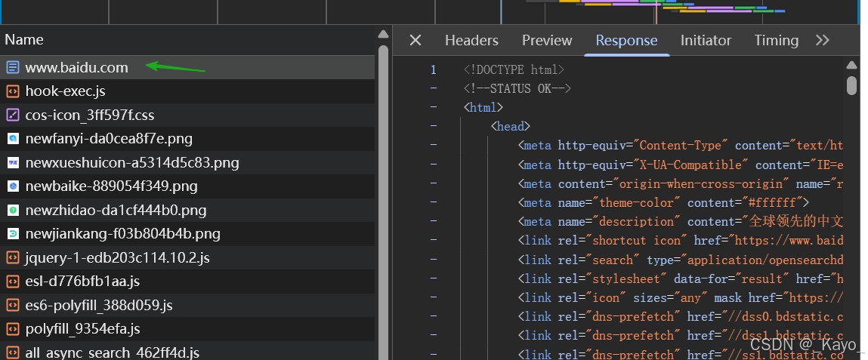The height and width of the screenshot is (360, 868).
Task: Select the cos-icon_3ff597f.css request
Action: click(187, 115)
